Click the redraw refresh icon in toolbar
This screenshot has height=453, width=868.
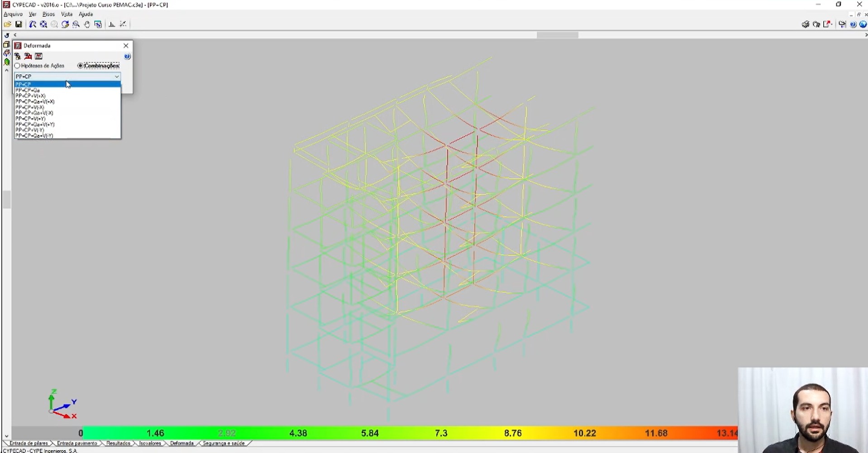[x=65, y=24]
